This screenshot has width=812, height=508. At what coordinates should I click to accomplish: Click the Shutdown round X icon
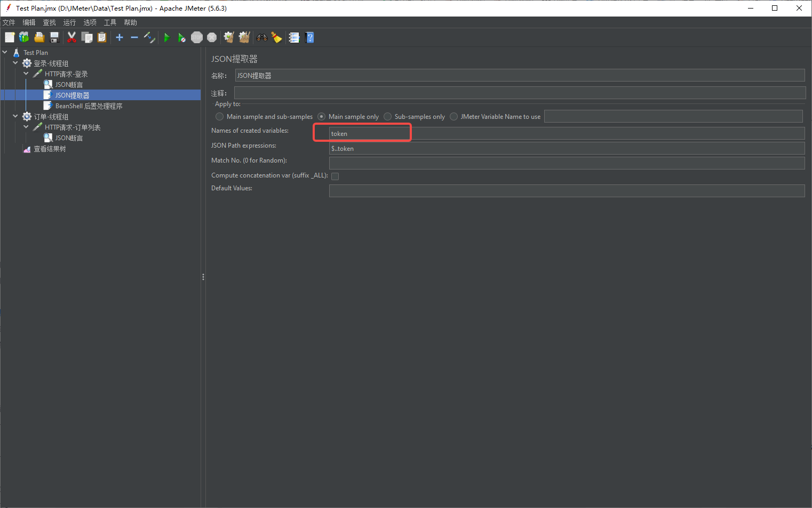coord(212,37)
